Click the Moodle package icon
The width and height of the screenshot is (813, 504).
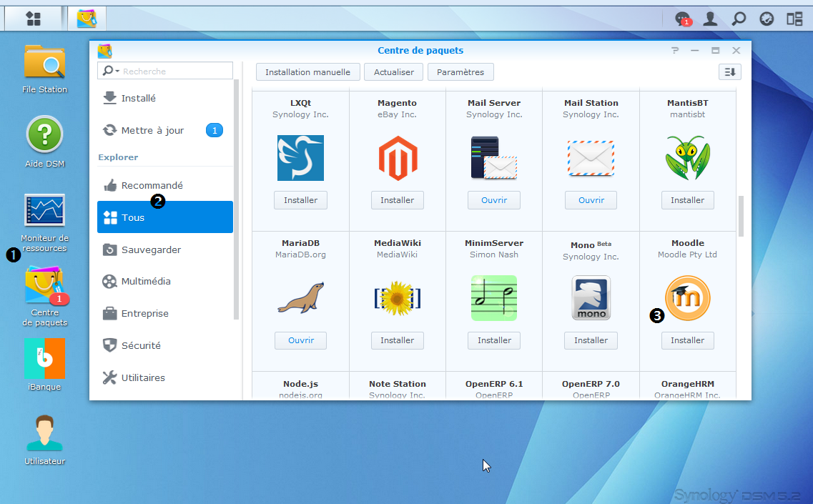click(688, 298)
